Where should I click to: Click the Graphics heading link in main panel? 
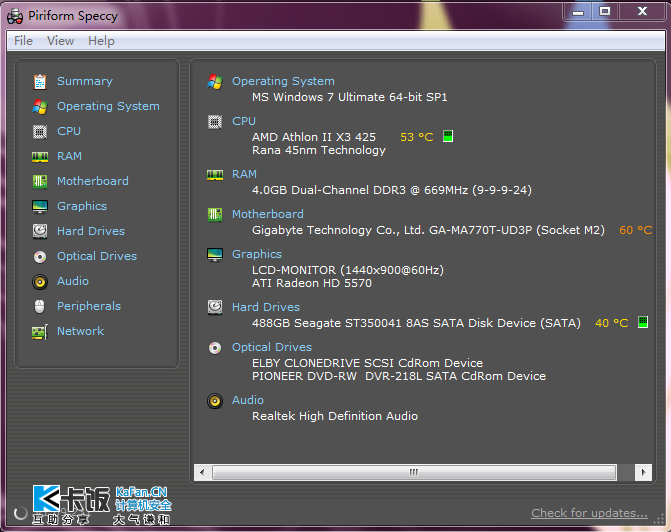point(257,254)
